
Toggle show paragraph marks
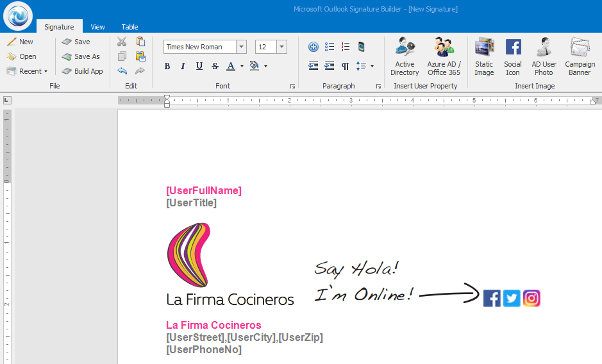tap(346, 66)
